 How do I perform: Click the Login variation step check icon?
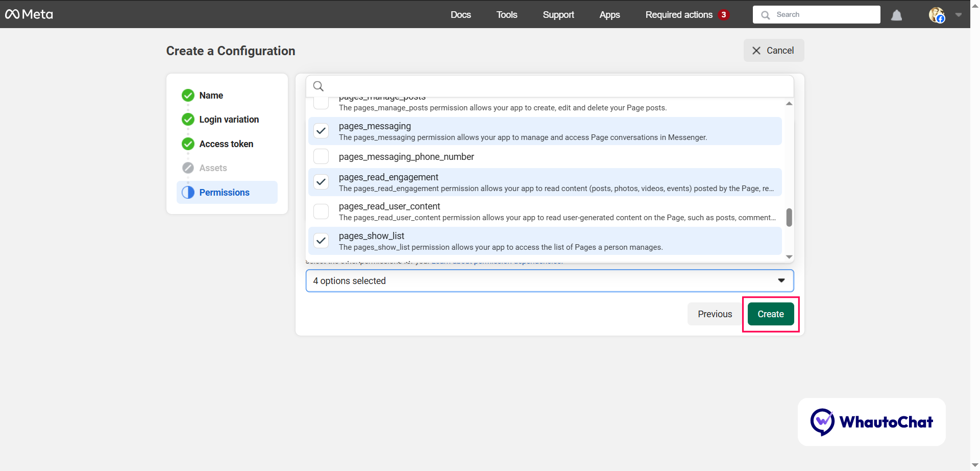188,120
